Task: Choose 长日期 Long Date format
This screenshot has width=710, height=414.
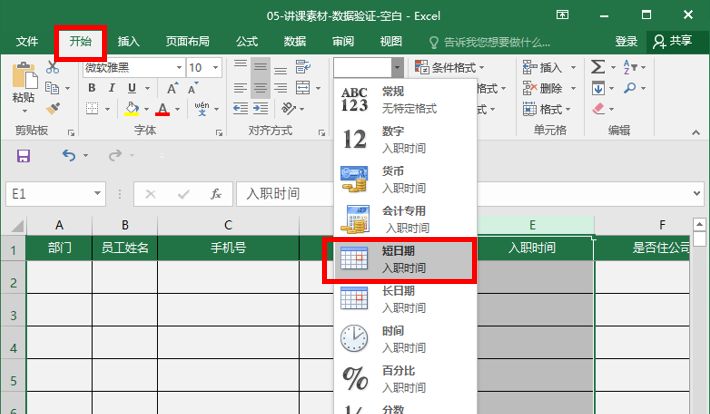Action: pos(405,299)
